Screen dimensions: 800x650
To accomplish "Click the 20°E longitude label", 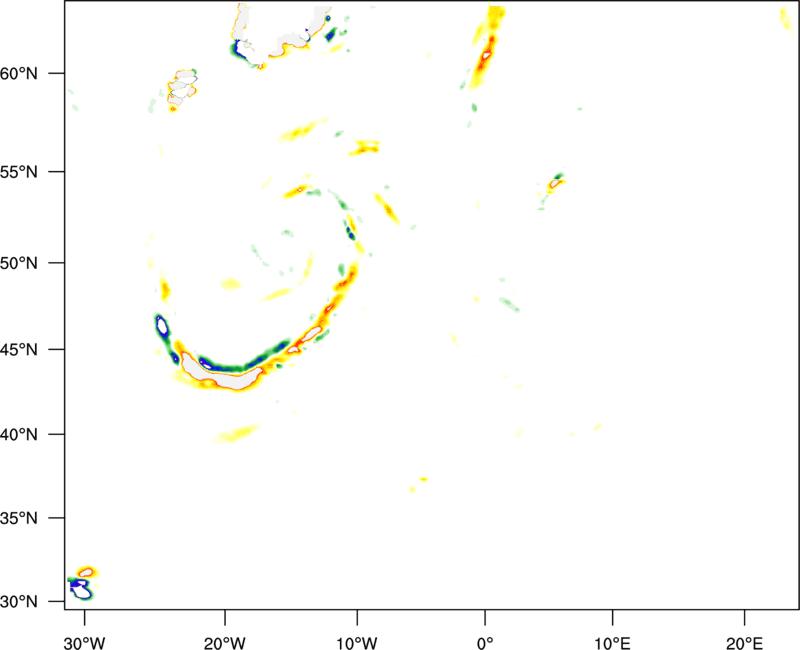I will pos(744,643).
